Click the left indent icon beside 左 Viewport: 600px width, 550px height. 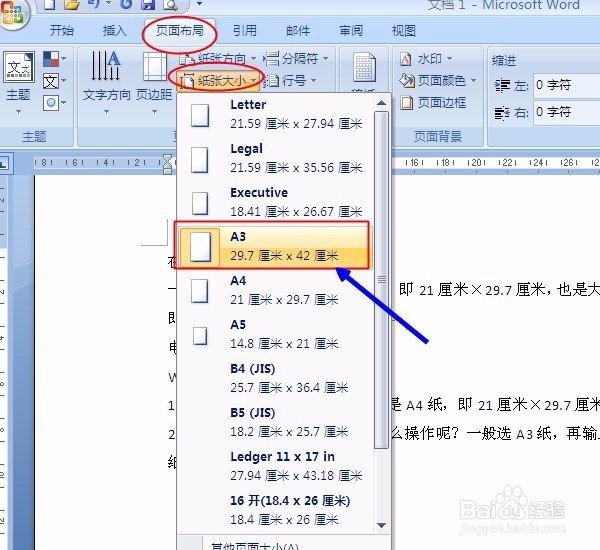tap(502, 85)
